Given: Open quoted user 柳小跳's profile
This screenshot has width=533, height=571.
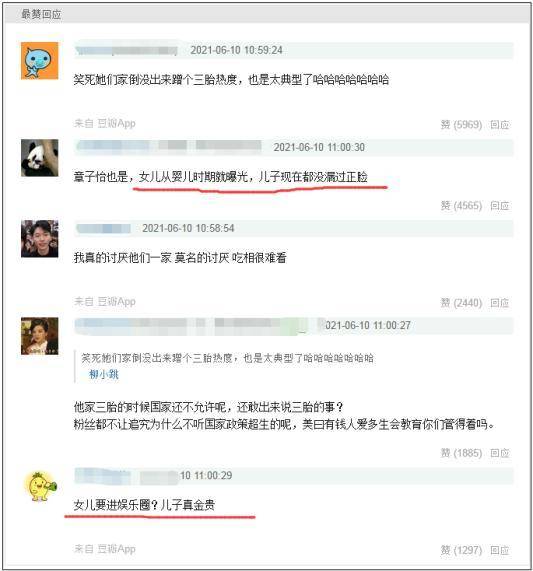Looking at the screenshot, I should (x=104, y=374).
